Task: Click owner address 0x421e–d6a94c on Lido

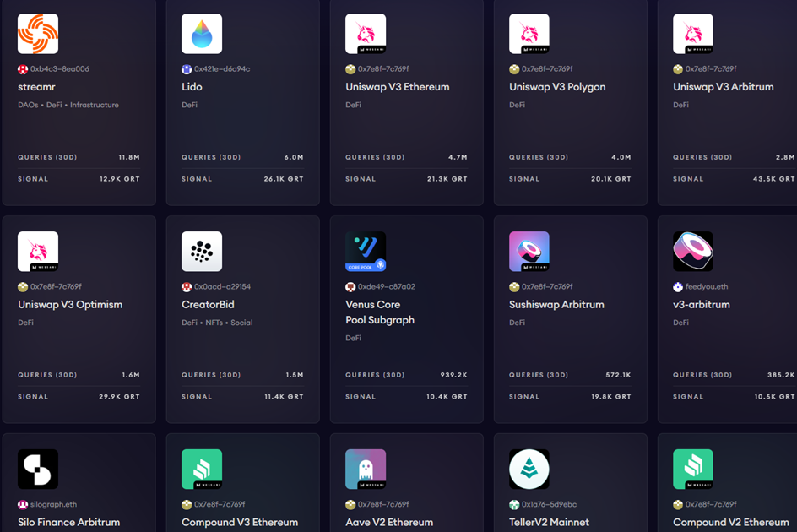Action: 222,69
